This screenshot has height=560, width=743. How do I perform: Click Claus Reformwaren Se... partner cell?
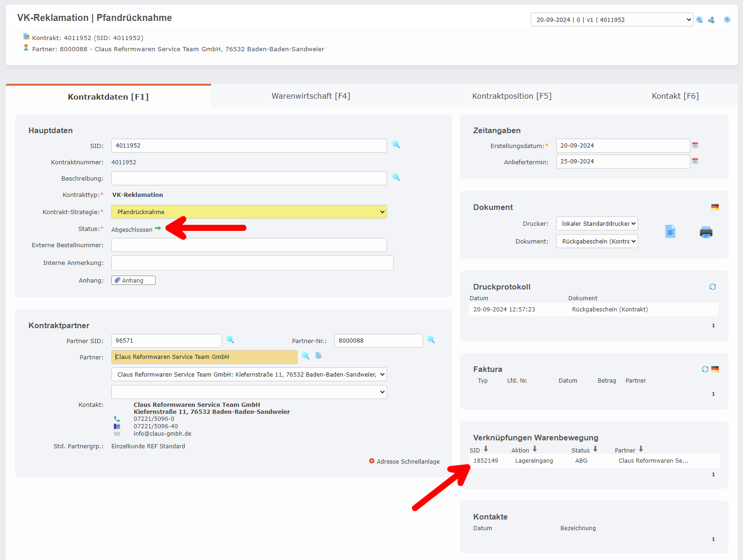click(653, 460)
